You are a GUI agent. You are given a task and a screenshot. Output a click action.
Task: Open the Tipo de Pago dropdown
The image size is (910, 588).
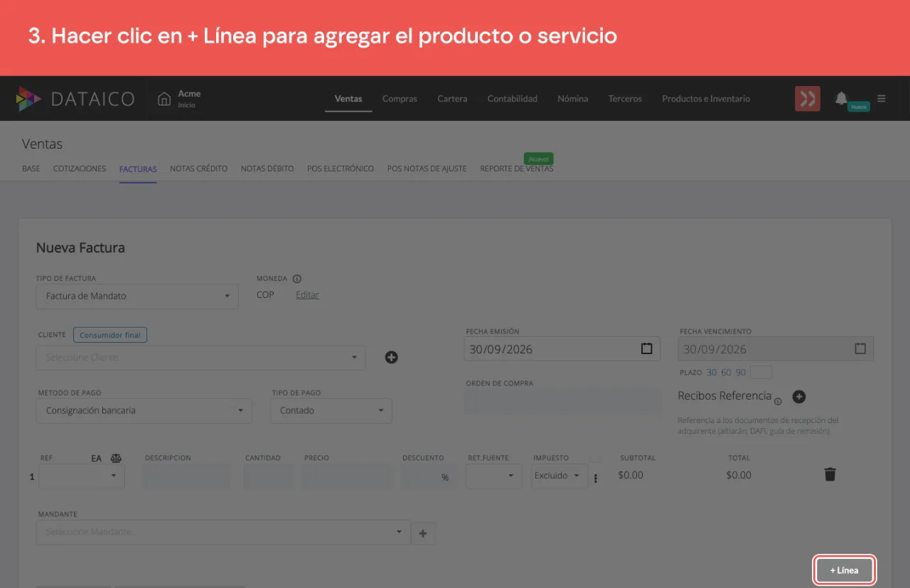[x=331, y=410]
